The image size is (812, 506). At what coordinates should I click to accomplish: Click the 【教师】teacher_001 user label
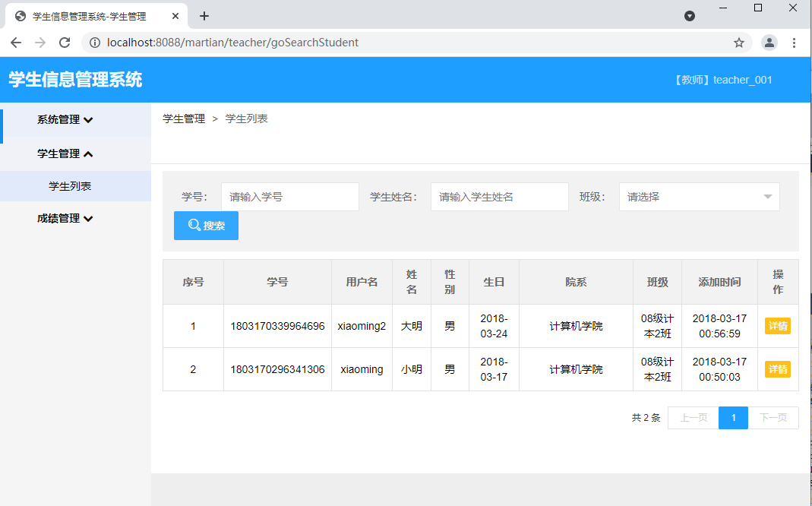coord(722,80)
